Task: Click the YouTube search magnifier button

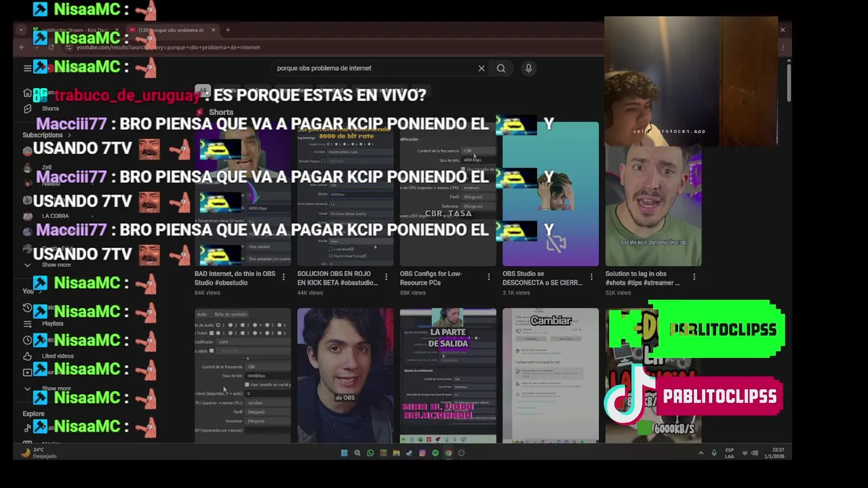Action: [501, 68]
